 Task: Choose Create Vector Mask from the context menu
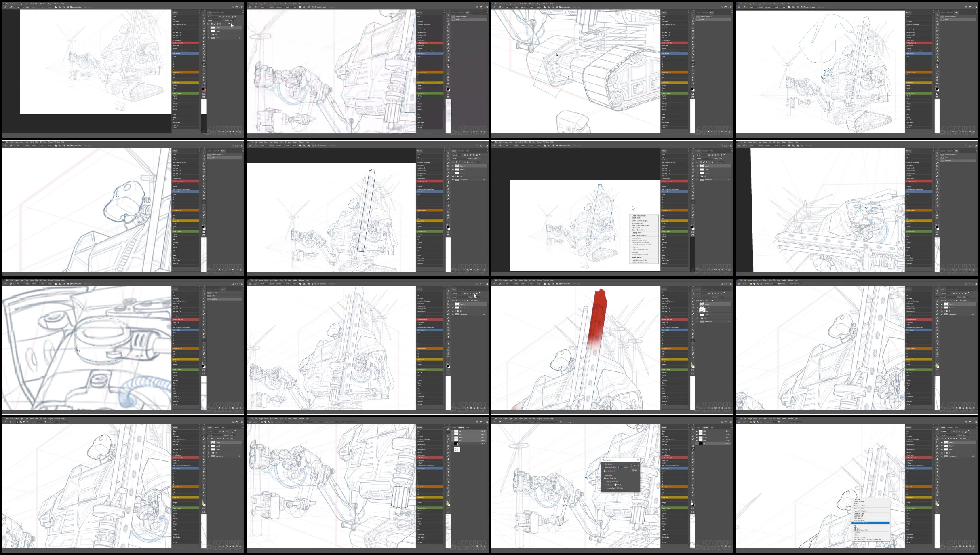pyautogui.click(x=639, y=216)
